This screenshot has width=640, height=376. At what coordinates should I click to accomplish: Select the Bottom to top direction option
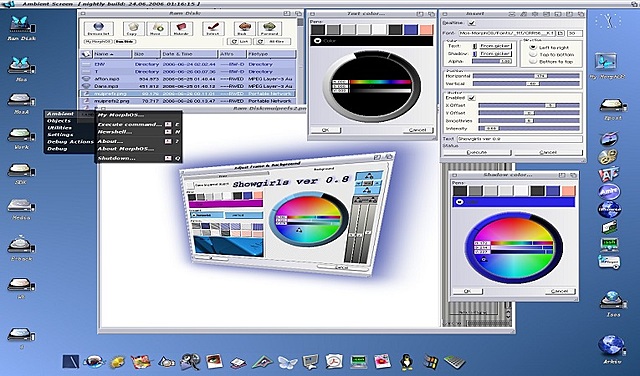533,61
